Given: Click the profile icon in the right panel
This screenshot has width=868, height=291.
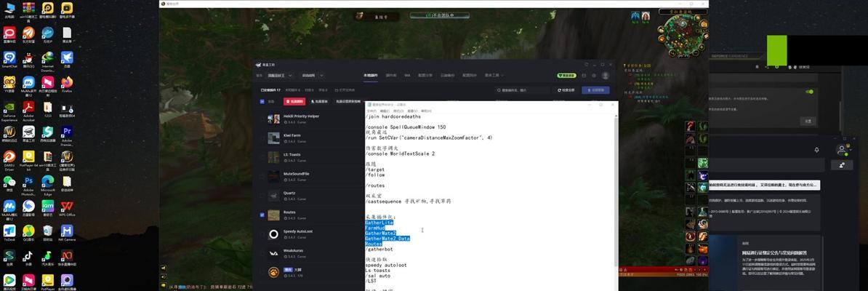Looking at the screenshot, I should pyautogui.click(x=842, y=150).
